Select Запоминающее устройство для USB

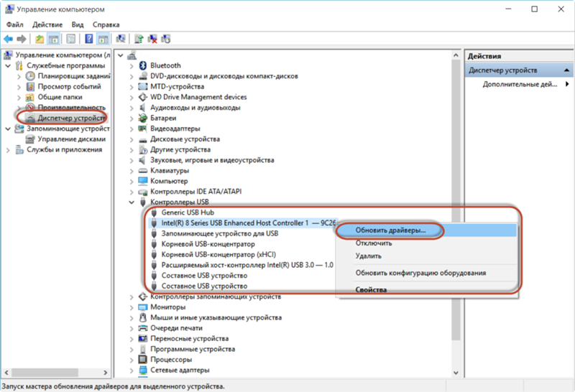click(x=220, y=233)
